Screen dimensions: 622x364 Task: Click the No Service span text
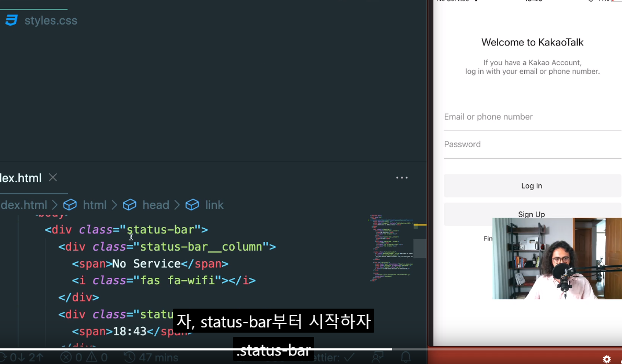click(146, 264)
